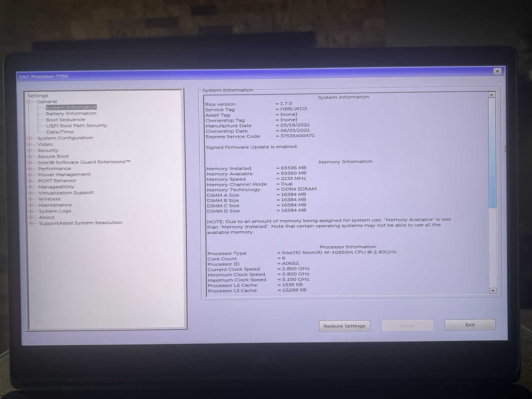Select System Logs label
The height and width of the screenshot is (399, 532).
55,211
